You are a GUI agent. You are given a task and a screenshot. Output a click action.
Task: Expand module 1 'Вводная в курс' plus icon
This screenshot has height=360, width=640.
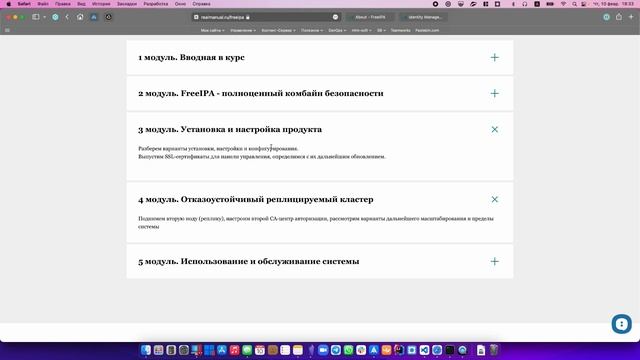click(x=494, y=58)
